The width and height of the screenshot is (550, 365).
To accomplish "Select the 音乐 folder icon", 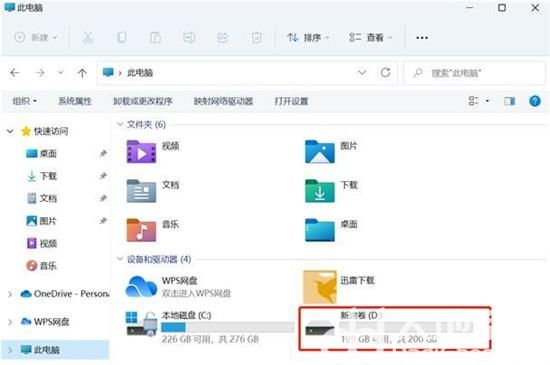I will pos(141,230).
